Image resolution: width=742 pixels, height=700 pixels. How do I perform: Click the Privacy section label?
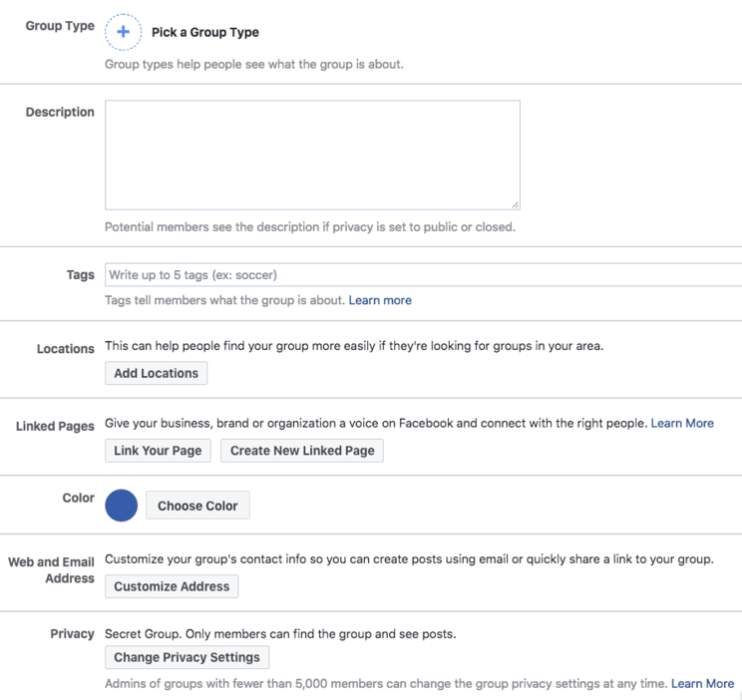tap(72, 634)
